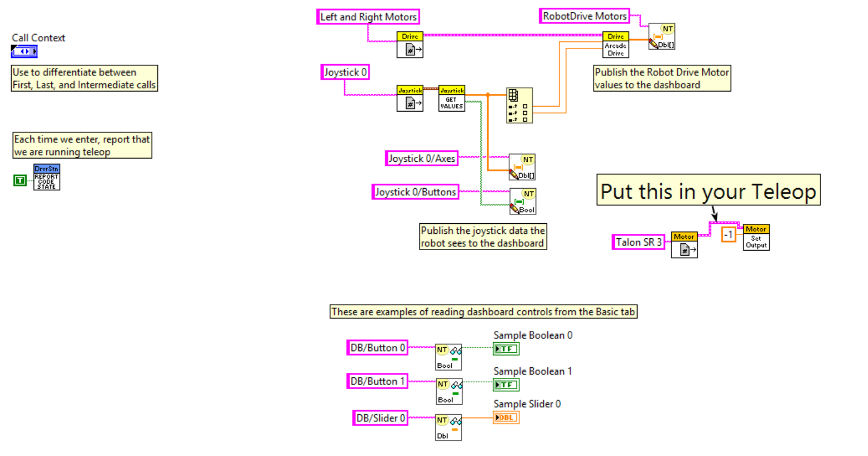This screenshot has height=456, width=868.
Task: Click the 'Each time we enter' comment
Action: tap(82, 145)
